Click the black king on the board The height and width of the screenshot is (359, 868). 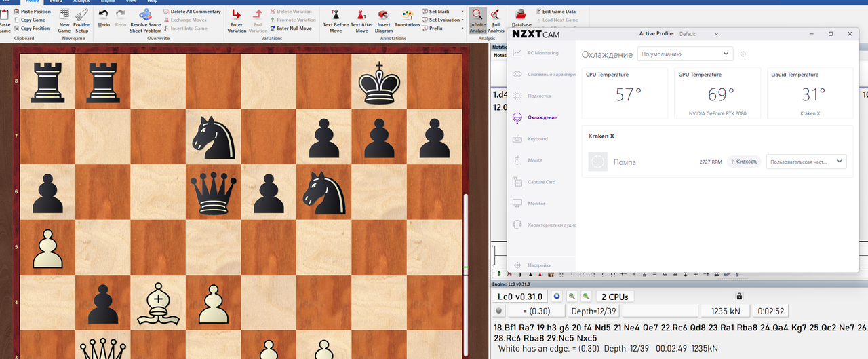pyautogui.click(x=379, y=81)
